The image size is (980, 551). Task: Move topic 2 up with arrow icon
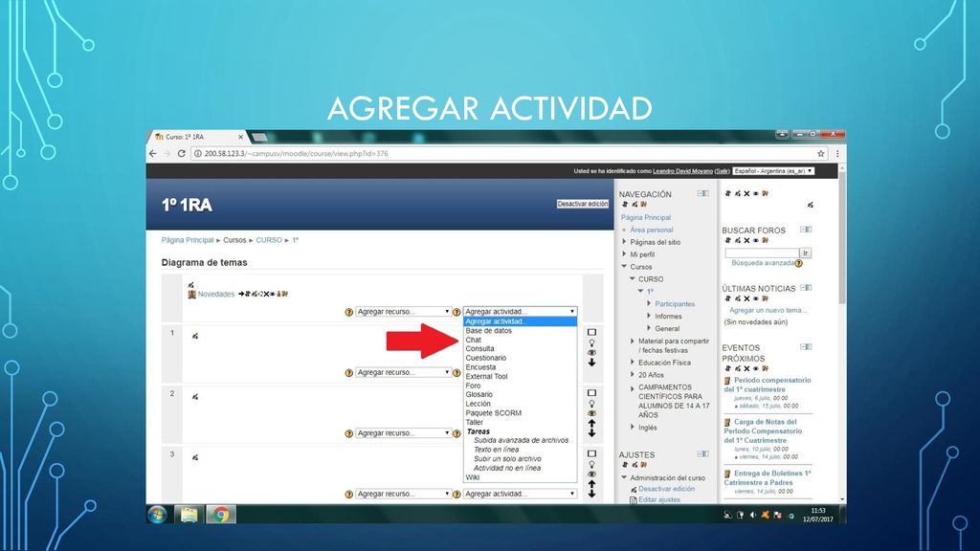(591, 423)
